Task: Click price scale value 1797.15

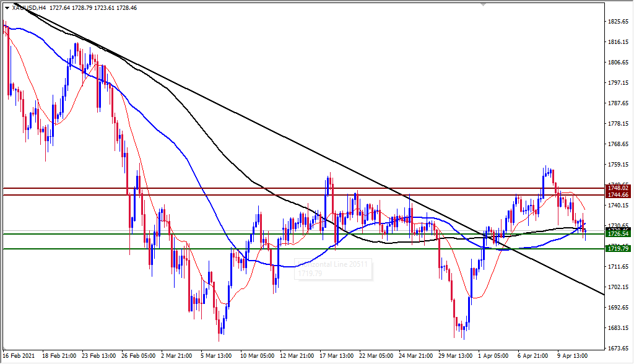Action: click(619, 83)
